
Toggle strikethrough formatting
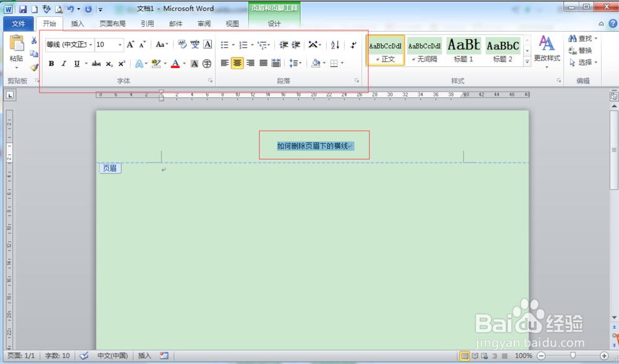pyautogui.click(x=97, y=64)
